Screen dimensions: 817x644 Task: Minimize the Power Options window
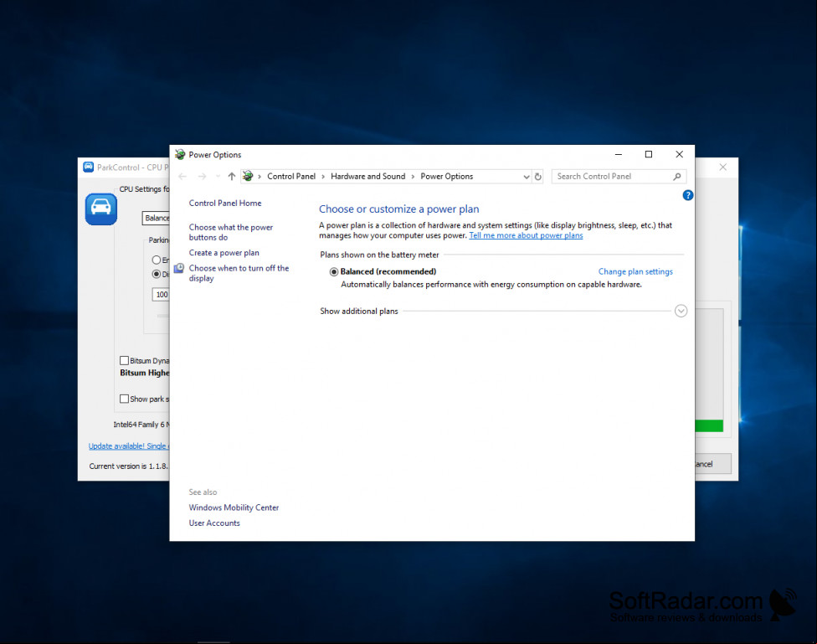coord(619,154)
